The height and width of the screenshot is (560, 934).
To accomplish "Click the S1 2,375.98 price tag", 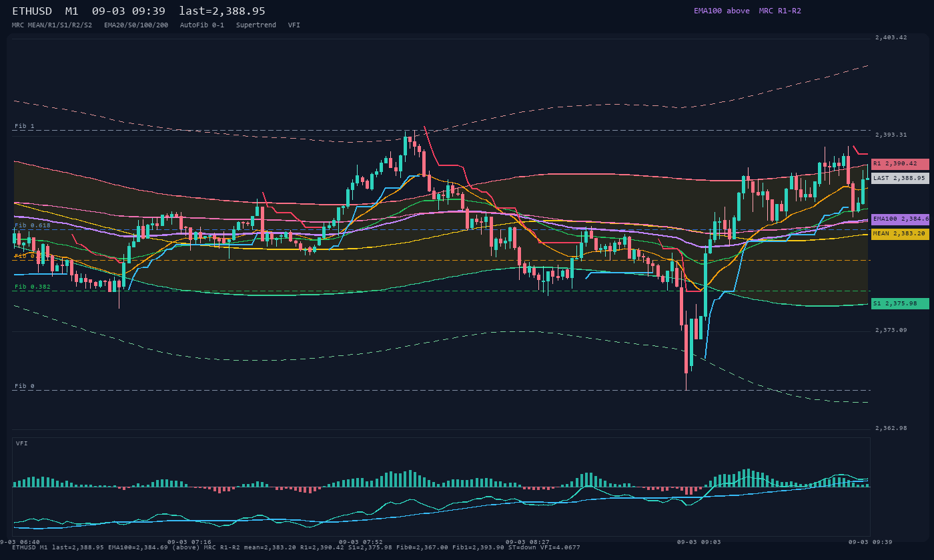I will [x=900, y=303].
